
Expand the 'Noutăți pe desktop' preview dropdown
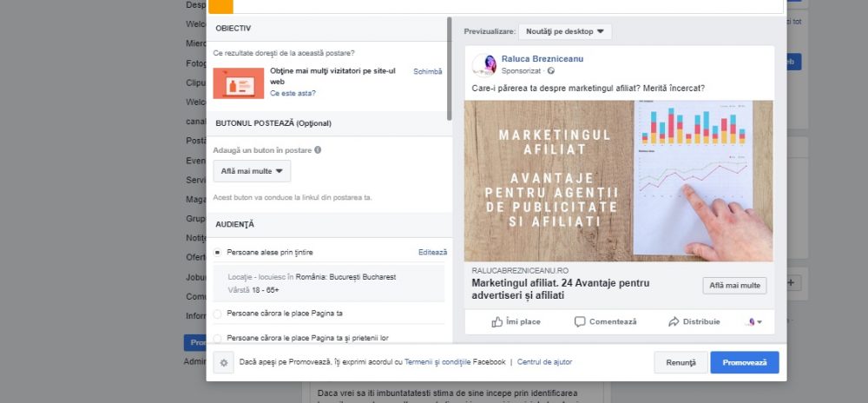pos(564,31)
